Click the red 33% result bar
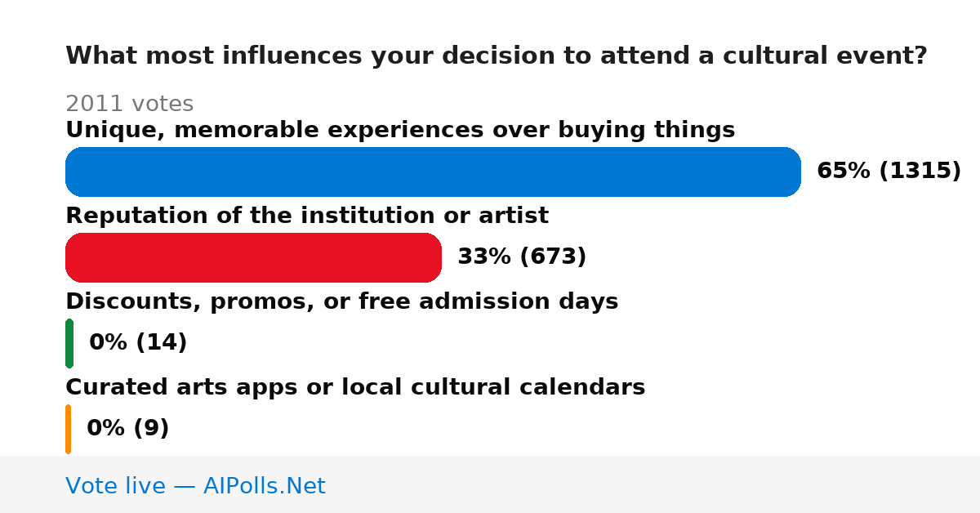The width and height of the screenshot is (980, 513). [253, 257]
